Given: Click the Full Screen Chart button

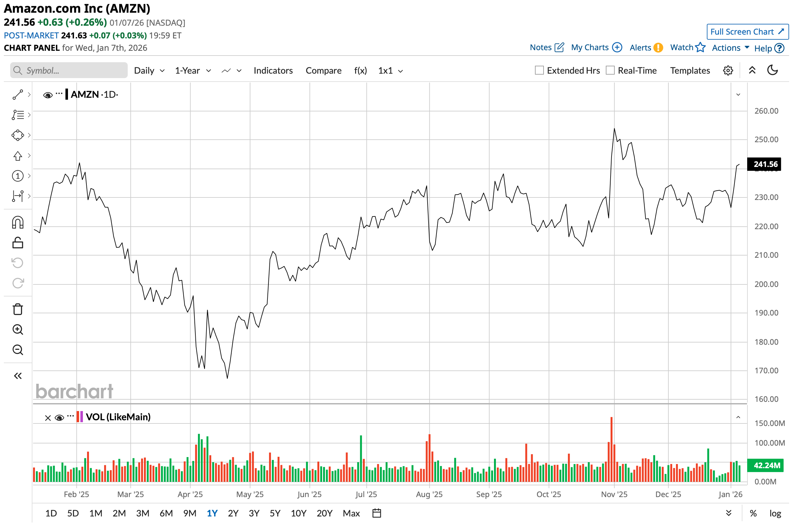Looking at the screenshot, I should click(748, 32).
